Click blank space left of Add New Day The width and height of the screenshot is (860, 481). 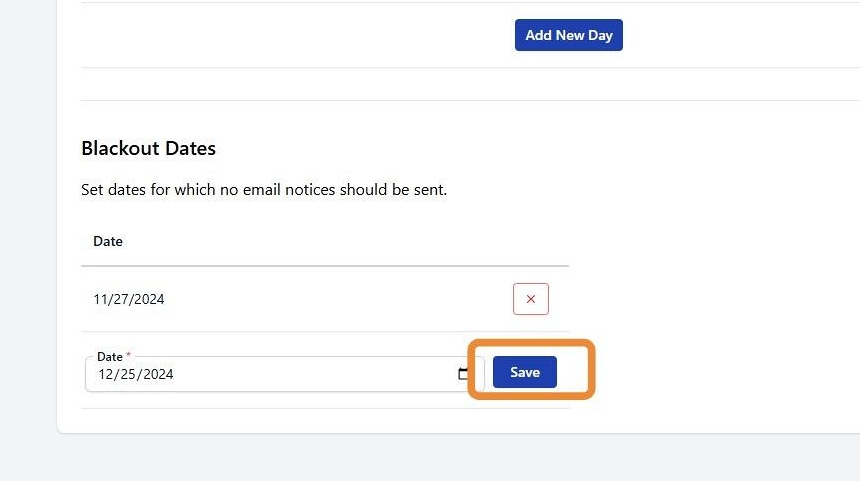click(x=300, y=35)
